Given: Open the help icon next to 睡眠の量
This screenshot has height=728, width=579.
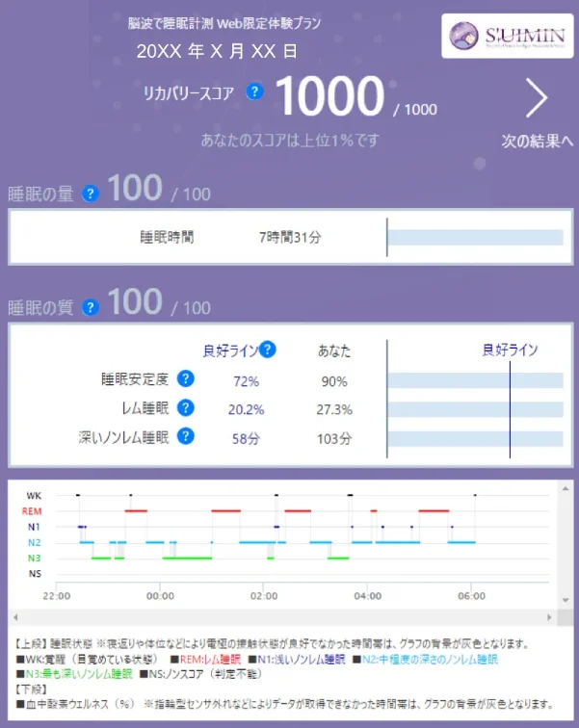Looking at the screenshot, I should point(91,194).
